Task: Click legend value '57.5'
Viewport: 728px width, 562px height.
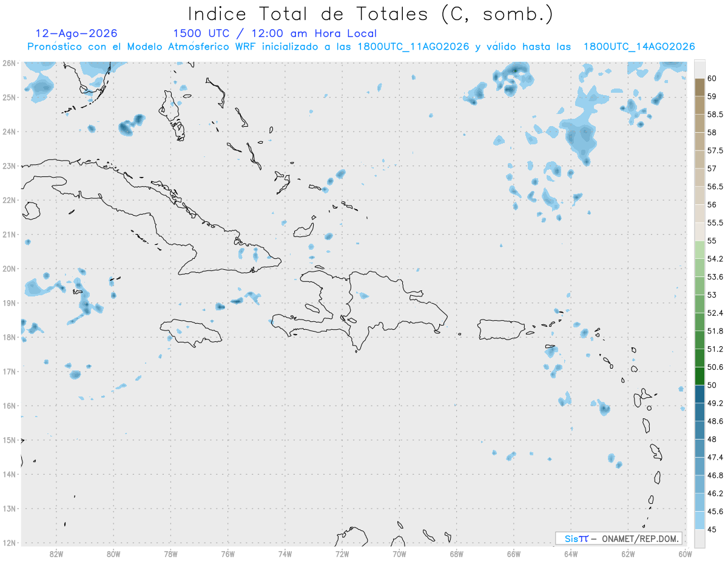Action: tap(715, 150)
